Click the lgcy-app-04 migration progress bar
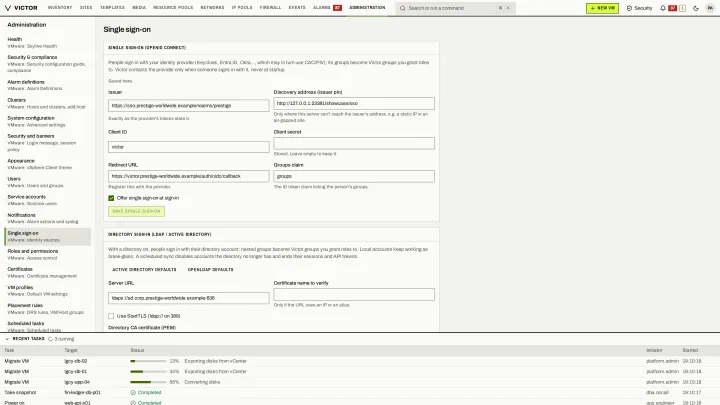 [x=148, y=382]
